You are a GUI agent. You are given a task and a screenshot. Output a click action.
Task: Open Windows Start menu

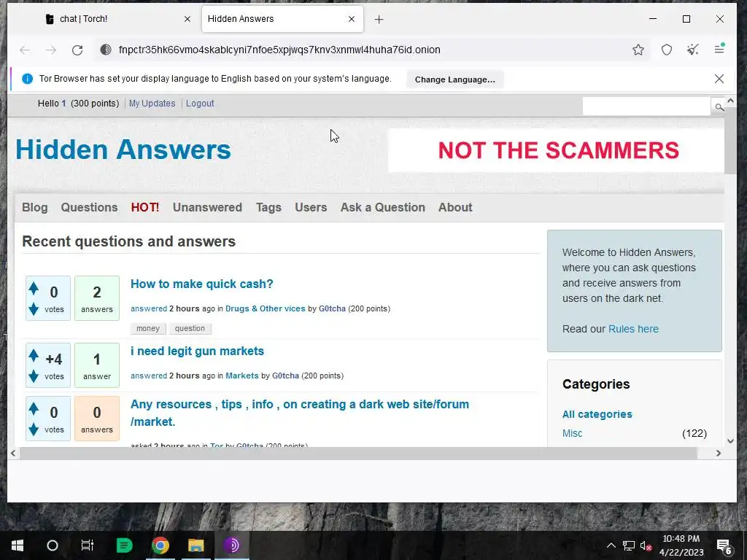tap(18, 545)
